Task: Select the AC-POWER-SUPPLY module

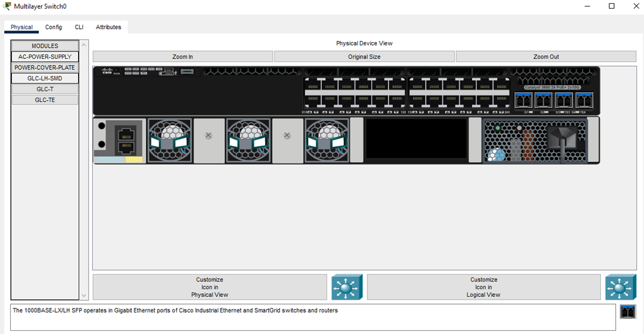Action: point(45,57)
